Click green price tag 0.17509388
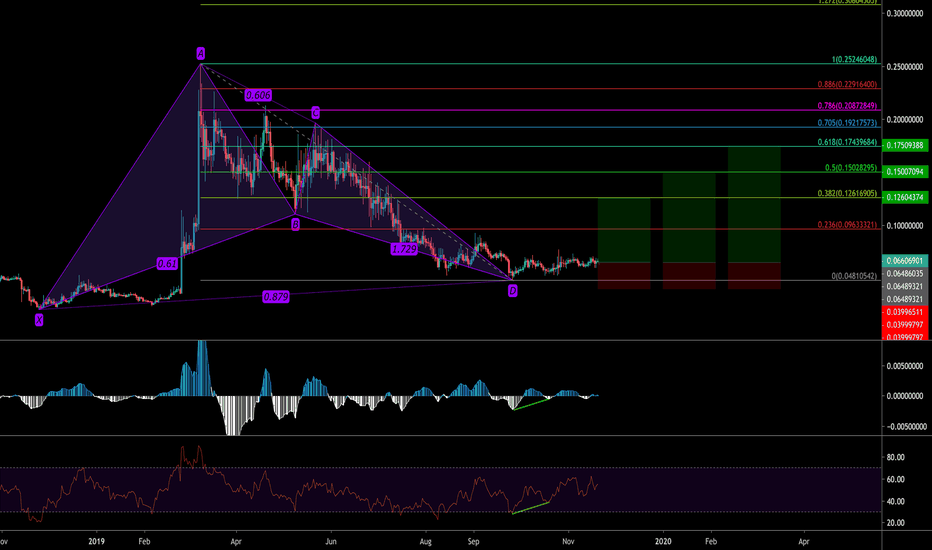 (x=905, y=145)
